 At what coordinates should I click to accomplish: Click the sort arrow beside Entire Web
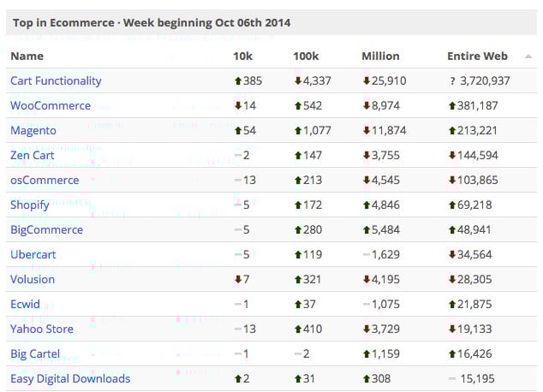pos(528,56)
